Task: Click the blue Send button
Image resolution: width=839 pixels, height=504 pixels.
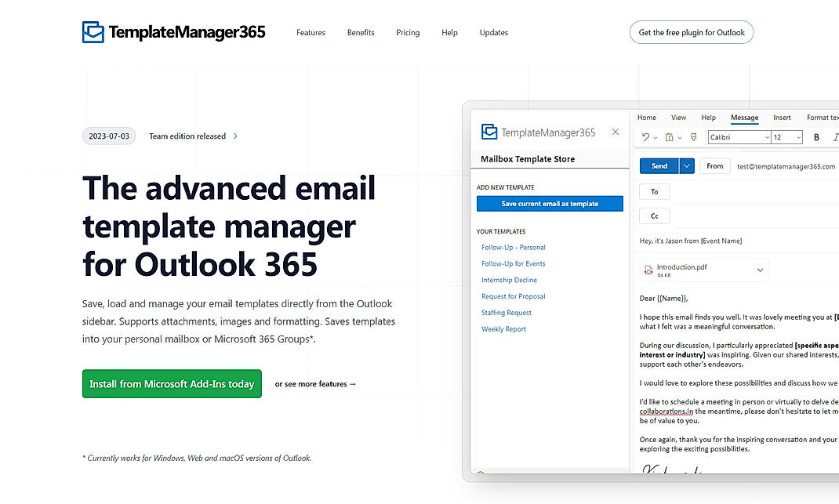Action: [x=659, y=166]
